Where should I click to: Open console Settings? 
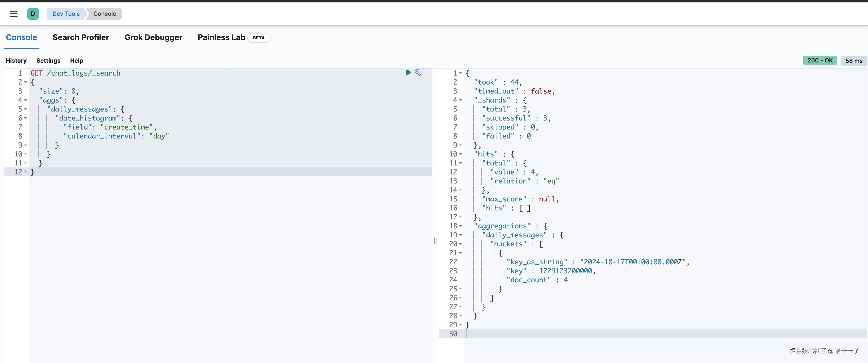coord(48,61)
